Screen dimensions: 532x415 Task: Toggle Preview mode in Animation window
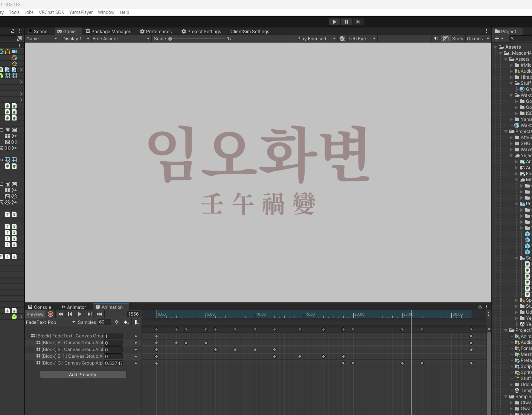coord(35,314)
